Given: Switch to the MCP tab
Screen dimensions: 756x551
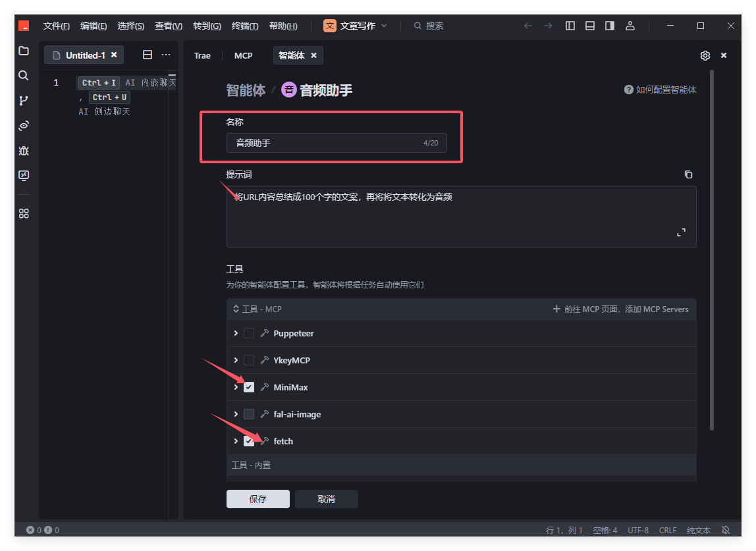Looking at the screenshot, I should click(x=243, y=55).
